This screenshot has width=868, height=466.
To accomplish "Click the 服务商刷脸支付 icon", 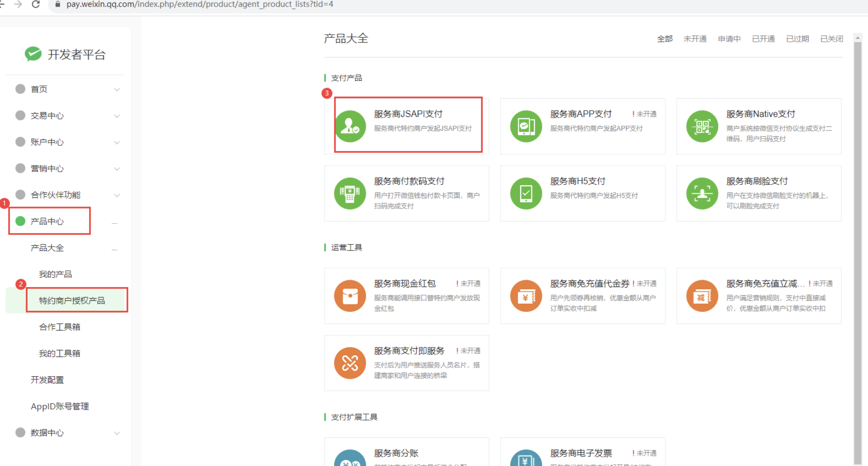I will click(702, 193).
